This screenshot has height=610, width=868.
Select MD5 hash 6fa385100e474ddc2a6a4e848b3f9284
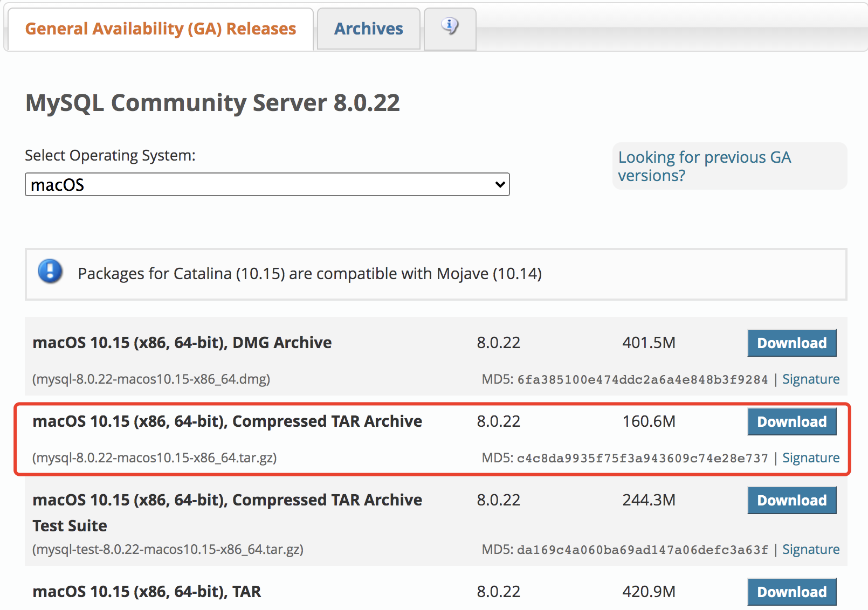(x=643, y=380)
